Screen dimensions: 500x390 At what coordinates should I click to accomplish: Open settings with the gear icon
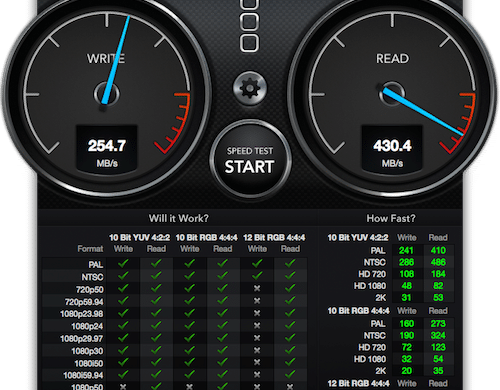click(x=250, y=88)
